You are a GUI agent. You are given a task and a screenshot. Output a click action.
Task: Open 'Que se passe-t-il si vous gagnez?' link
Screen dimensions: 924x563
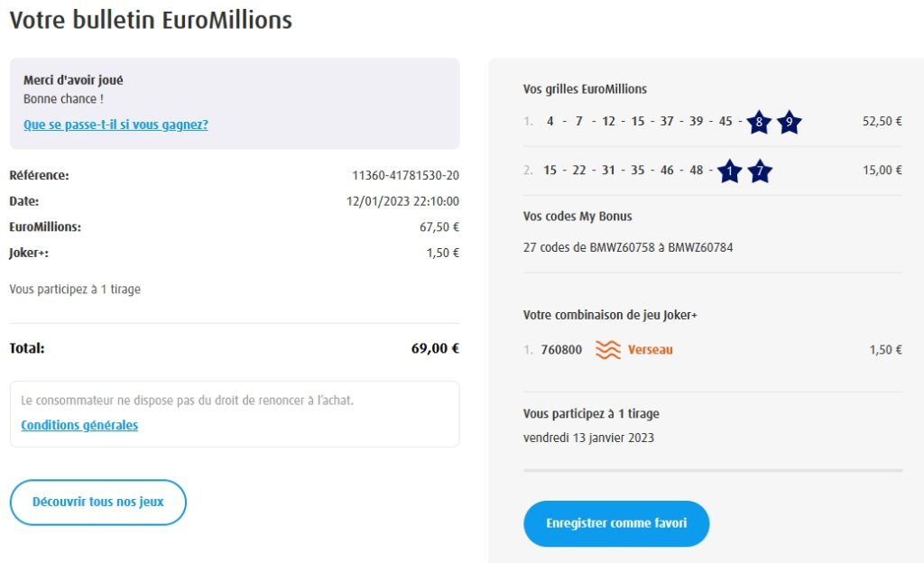[x=115, y=125]
